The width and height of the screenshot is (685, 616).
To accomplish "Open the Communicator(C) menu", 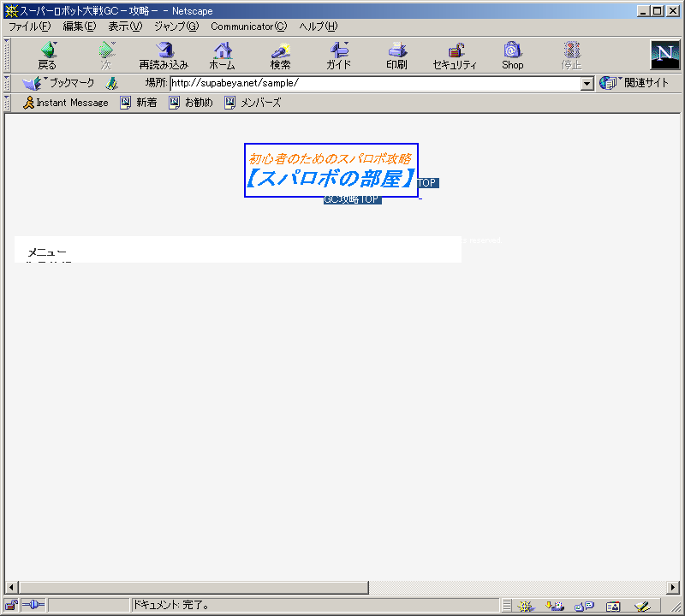I will [249, 27].
